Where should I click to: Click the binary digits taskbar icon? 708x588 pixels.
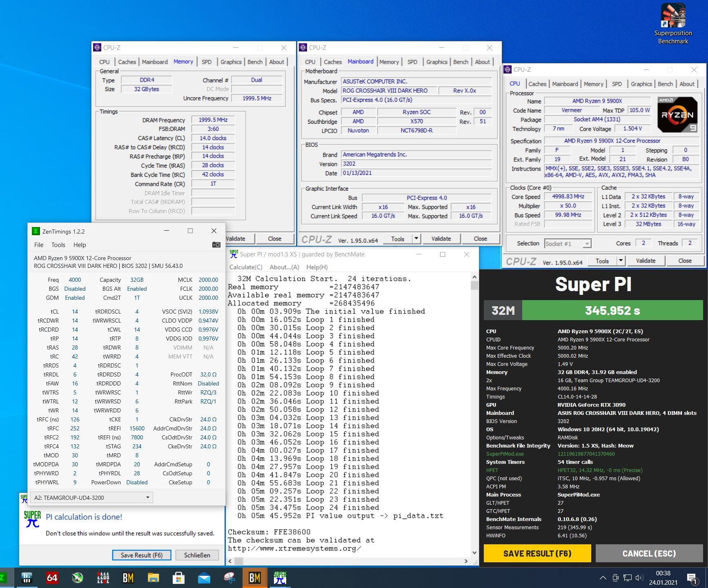103,577
